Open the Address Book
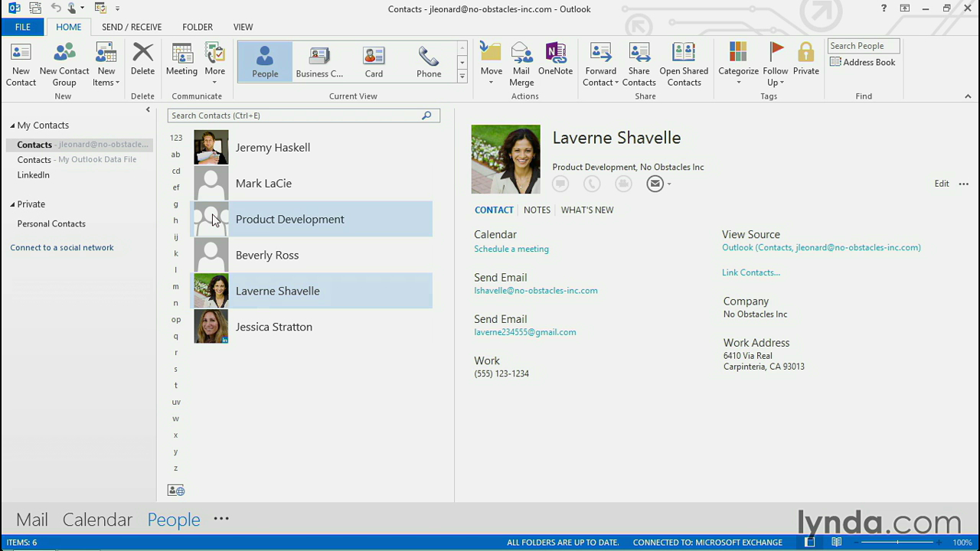The height and width of the screenshot is (551, 980). coord(862,63)
